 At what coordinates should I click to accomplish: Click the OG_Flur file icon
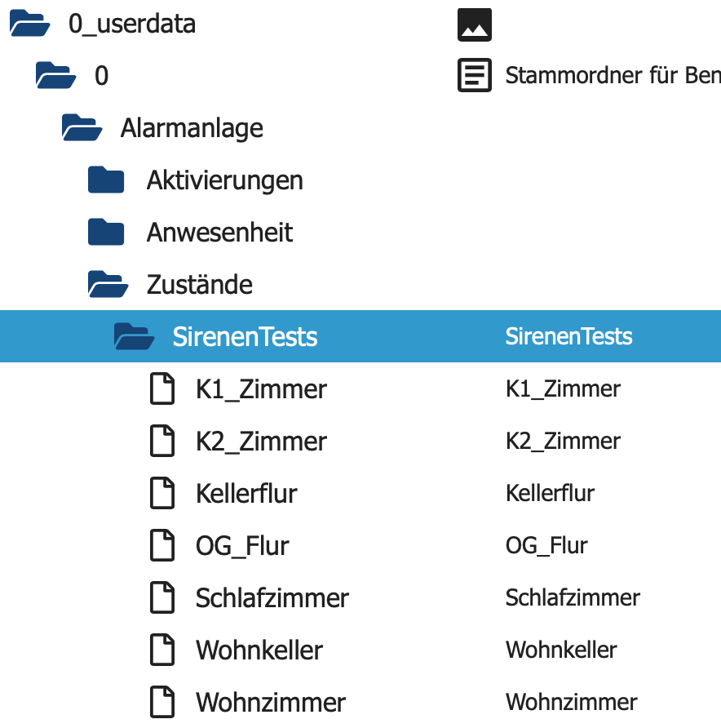(x=162, y=545)
